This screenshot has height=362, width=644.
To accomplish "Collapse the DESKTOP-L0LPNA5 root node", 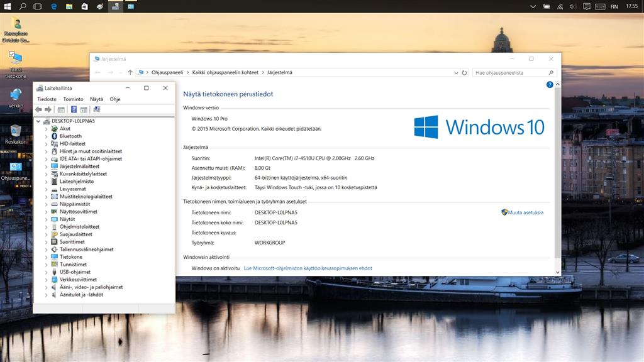I will pos(38,121).
